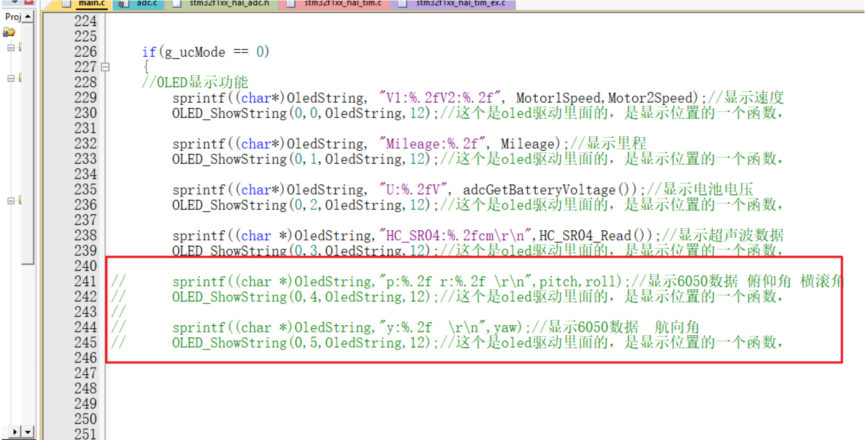Click line number 250 in the gutter
The image size is (868, 440).
click(86, 419)
